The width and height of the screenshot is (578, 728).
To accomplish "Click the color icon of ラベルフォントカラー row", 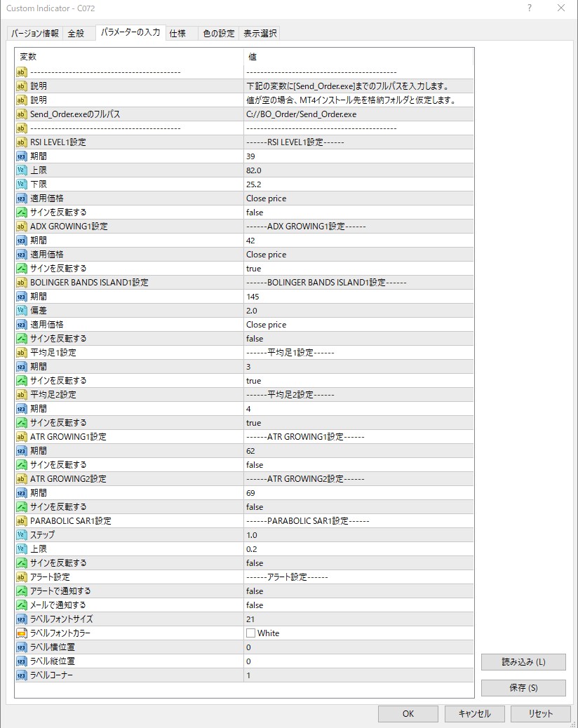I will coord(22,633).
